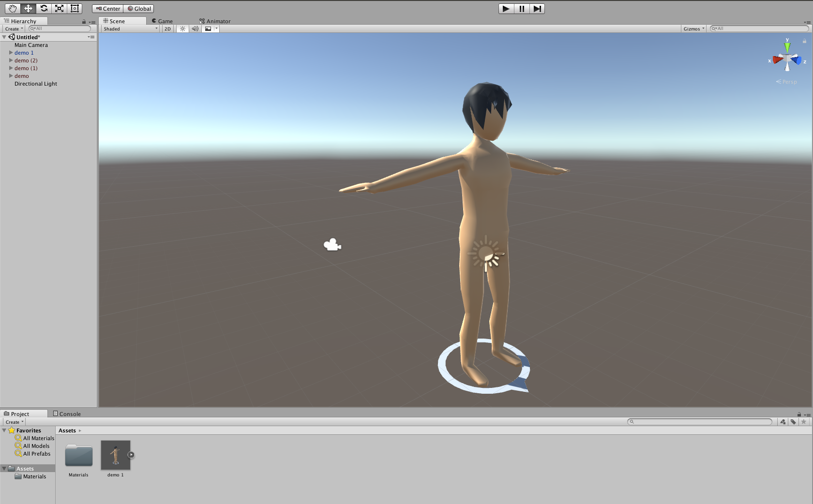This screenshot has height=504, width=813.
Task: Expand the demo (1) object
Action: click(11, 68)
